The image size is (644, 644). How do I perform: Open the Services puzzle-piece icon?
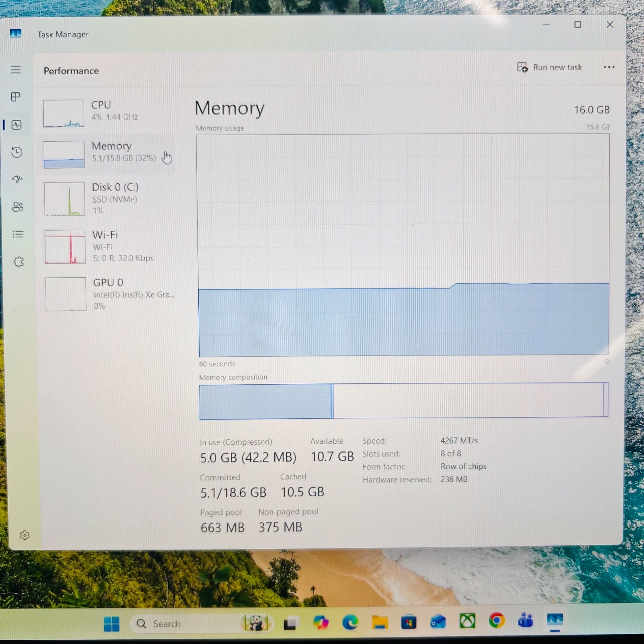coord(18,262)
